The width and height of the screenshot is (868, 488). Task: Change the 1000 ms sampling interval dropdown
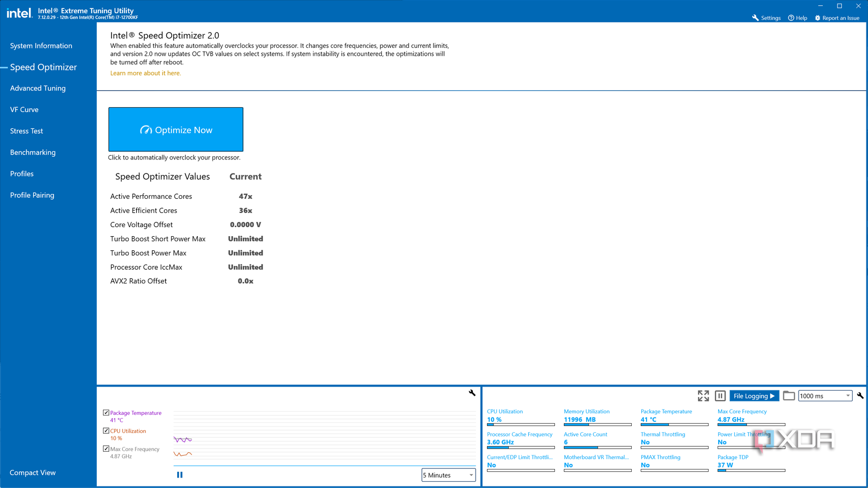point(825,395)
